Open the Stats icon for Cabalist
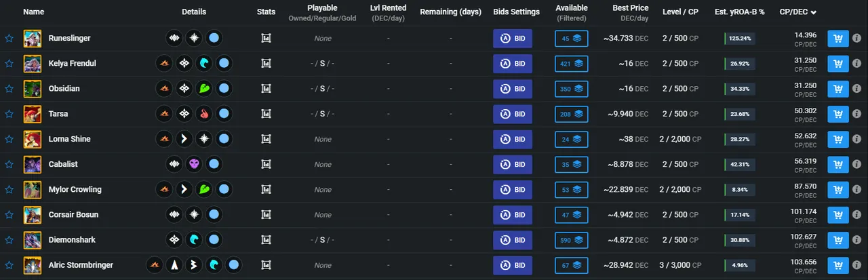The height and width of the screenshot is (280, 868). (267, 164)
